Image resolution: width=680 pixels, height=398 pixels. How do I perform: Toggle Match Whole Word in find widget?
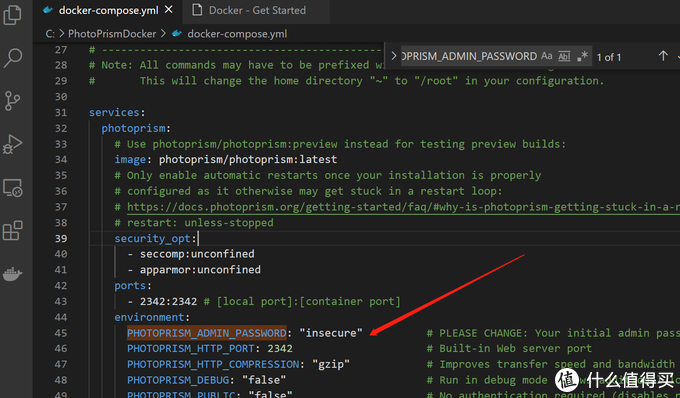click(x=564, y=56)
